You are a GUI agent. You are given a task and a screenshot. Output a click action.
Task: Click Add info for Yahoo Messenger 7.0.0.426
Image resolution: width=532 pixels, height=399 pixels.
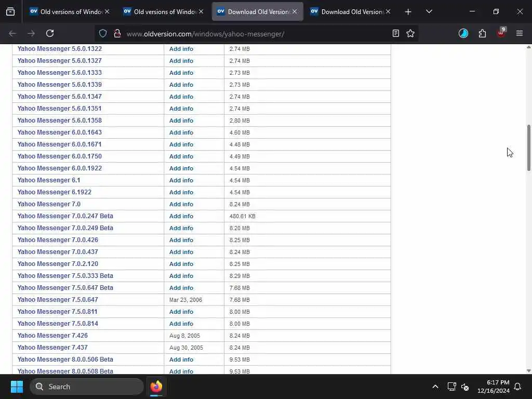pyautogui.click(x=181, y=240)
